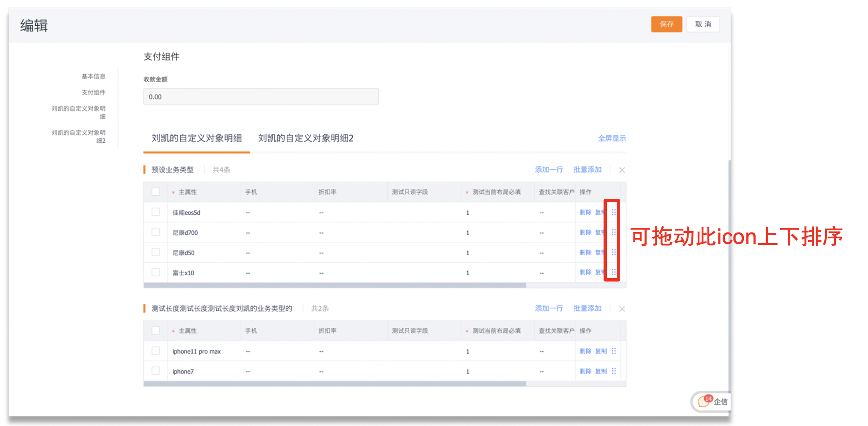Screen dimensions: 868x426
Task: Click the drag handle icon for 尼康d50 row
Action: (x=614, y=252)
